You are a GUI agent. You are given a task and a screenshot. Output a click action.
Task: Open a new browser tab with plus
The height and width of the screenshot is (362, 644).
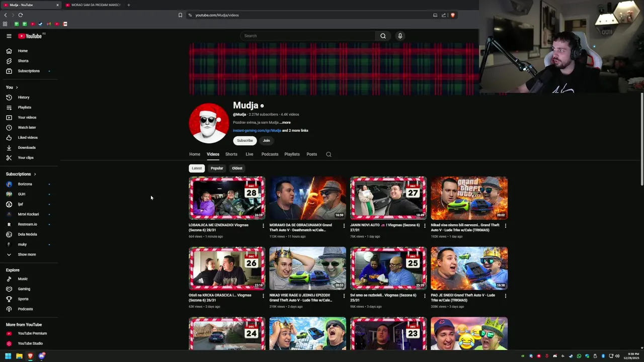[128, 5]
